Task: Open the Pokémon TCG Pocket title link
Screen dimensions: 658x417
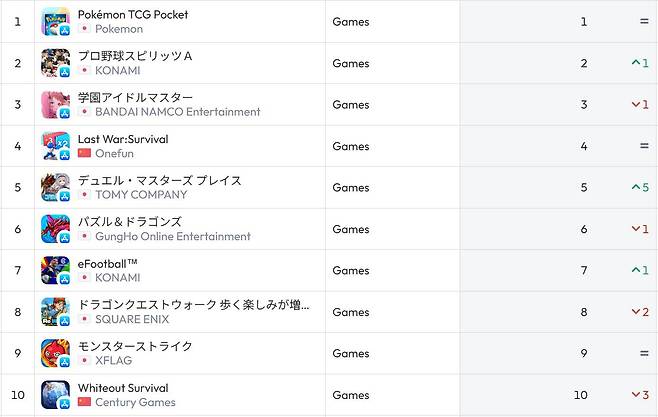Action: [x=132, y=15]
